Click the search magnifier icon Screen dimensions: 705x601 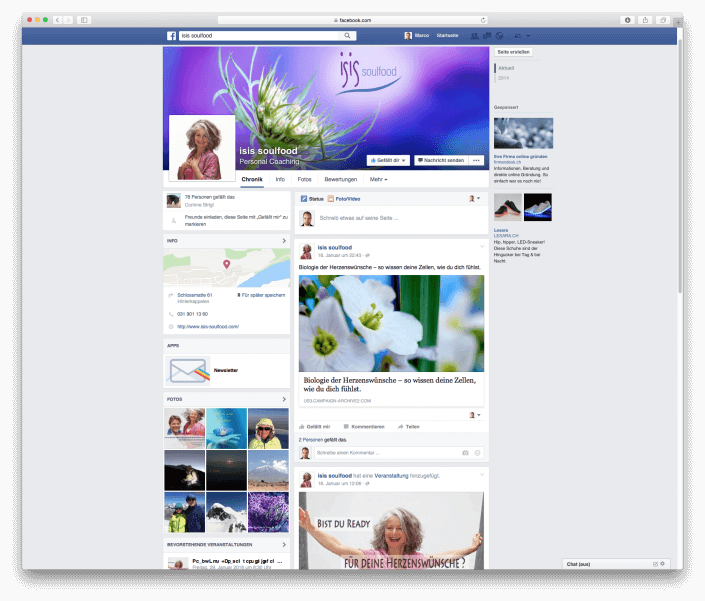(347, 36)
